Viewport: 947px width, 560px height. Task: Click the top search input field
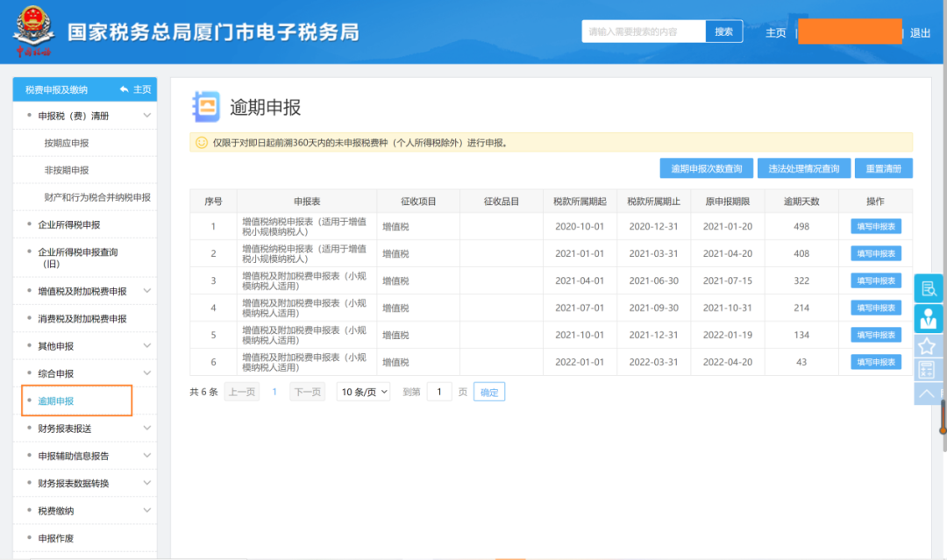click(644, 32)
